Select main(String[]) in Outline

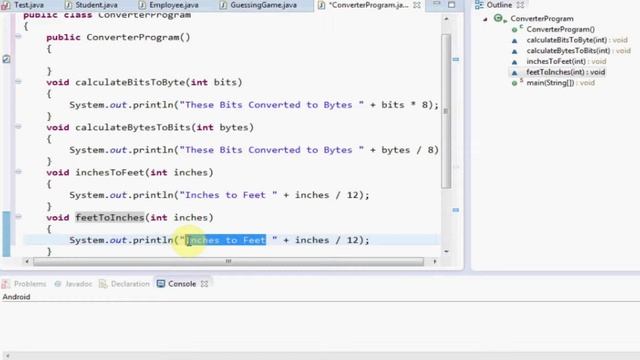click(560, 82)
